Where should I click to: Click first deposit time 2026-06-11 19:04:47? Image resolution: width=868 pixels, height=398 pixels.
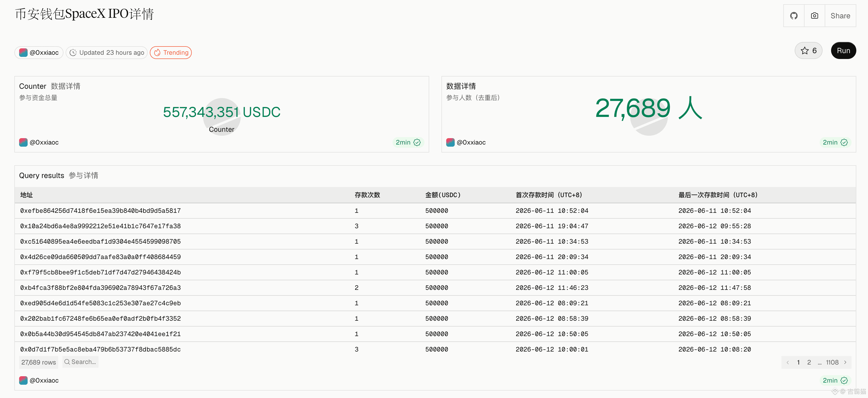click(552, 226)
